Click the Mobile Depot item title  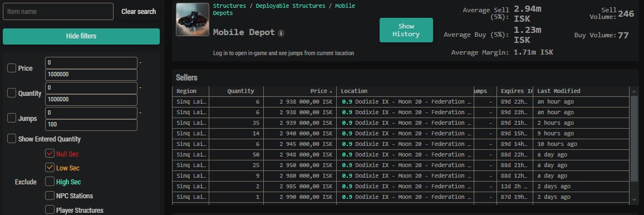click(x=244, y=32)
